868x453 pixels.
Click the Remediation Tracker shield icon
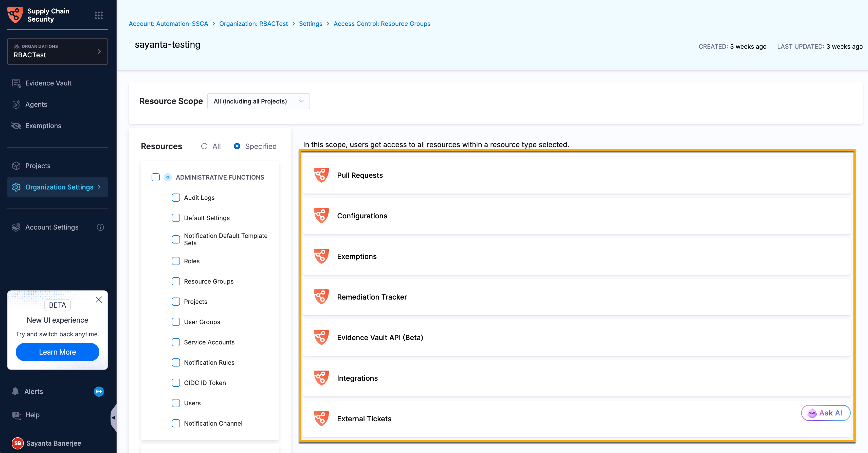tap(321, 297)
